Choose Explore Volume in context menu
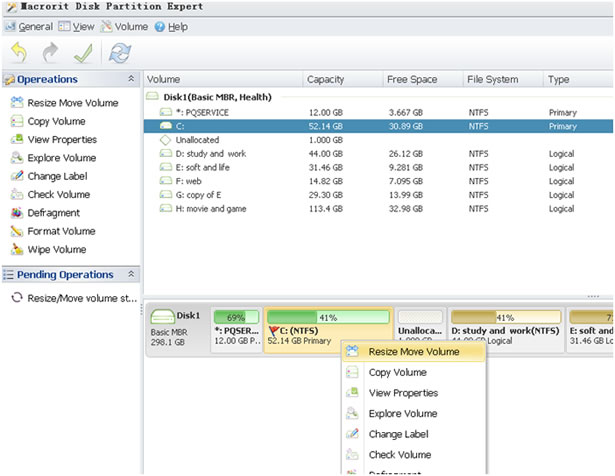The width and height of the screenshot is (615, 476). click(414, 413)
